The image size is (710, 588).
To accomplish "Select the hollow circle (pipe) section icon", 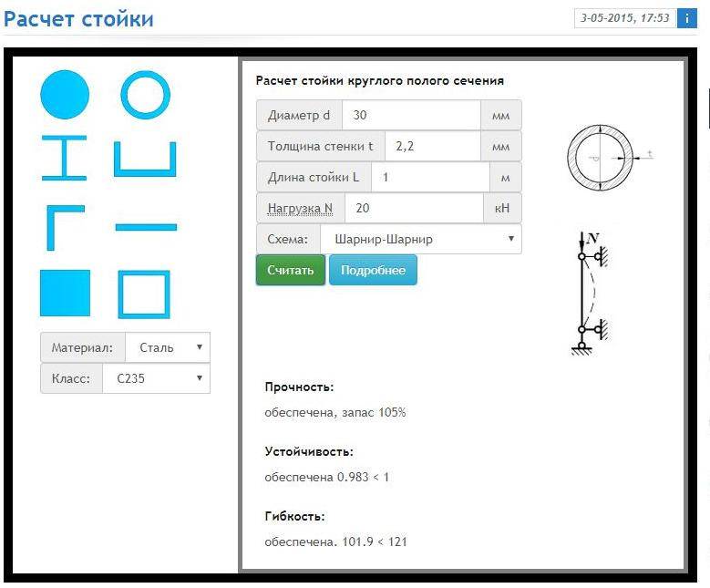I will (x=145, y=95).
